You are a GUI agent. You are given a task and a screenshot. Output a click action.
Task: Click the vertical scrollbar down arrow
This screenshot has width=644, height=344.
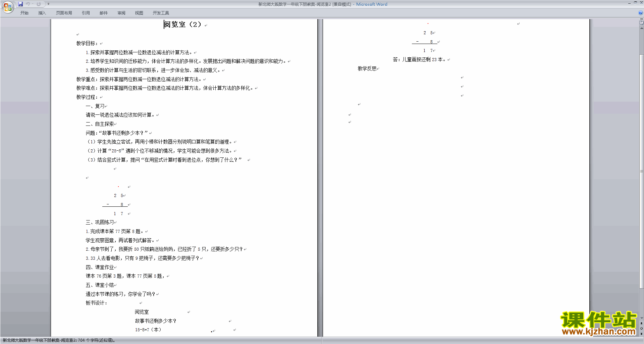641,318
